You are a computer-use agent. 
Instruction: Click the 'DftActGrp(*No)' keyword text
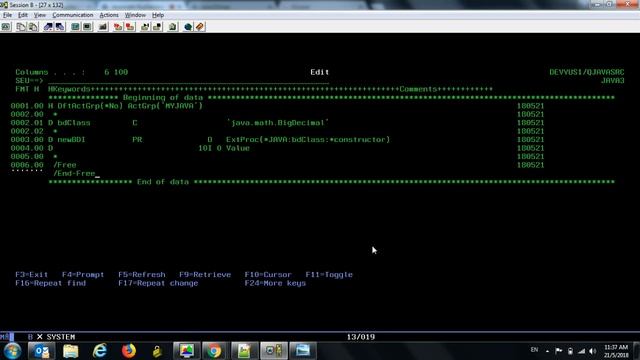(x=90, y=106)
